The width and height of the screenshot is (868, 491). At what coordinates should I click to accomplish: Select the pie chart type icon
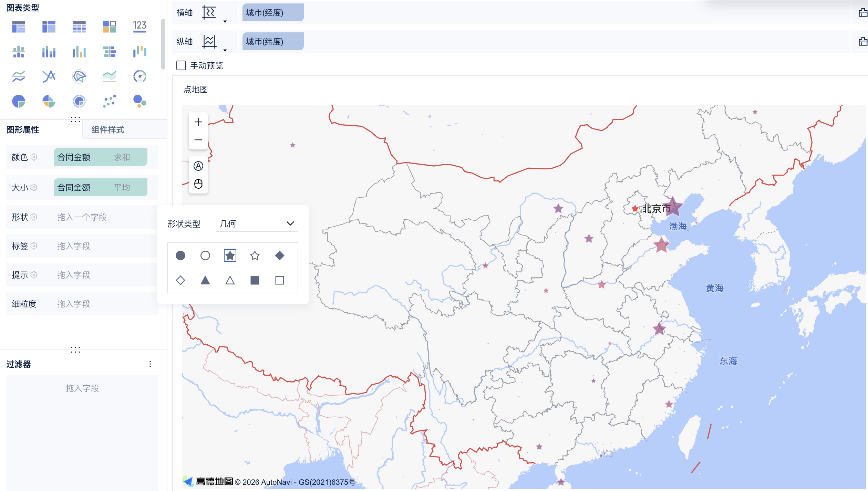19,102
